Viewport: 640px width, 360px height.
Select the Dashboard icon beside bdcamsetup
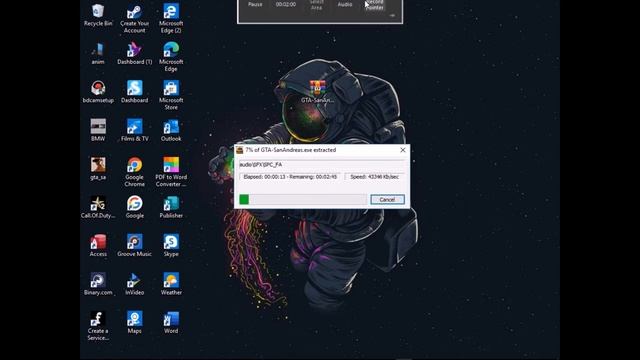pos(134,92)
